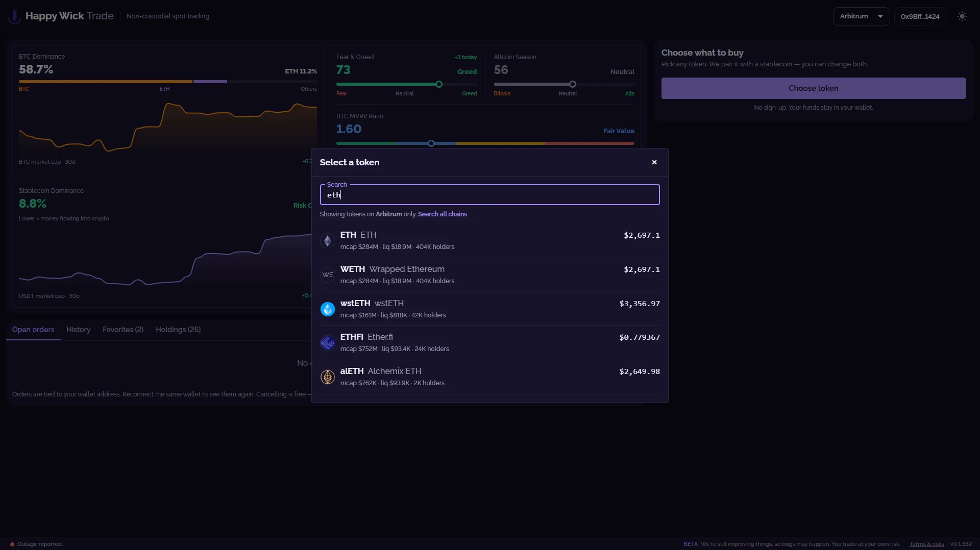Click the Altcoin Season slider handle
The width and height of the screenshot is (980, 550).
(x=573, y=84)
